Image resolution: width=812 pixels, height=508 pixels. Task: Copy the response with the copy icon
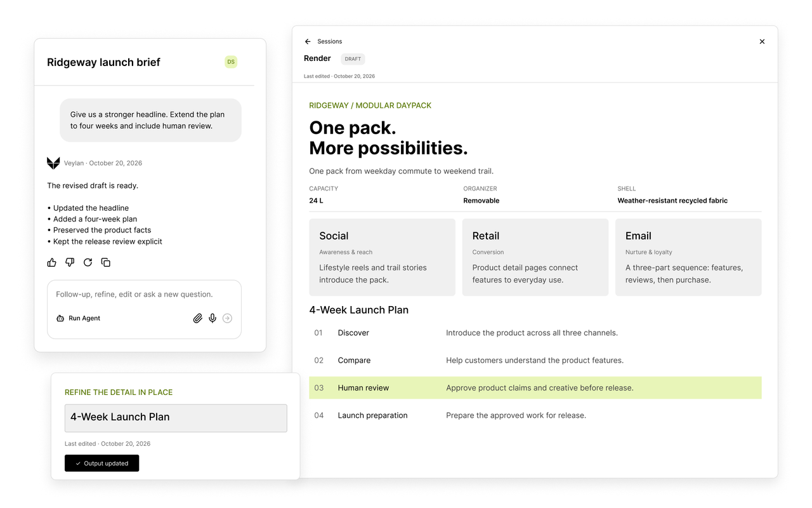106,262
